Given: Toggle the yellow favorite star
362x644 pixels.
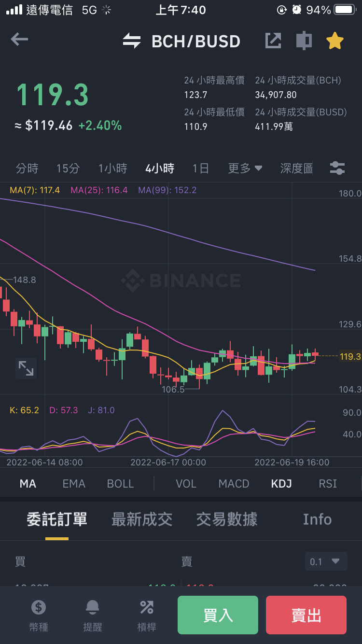Looking at the screenshot, I should pos(334,41).
